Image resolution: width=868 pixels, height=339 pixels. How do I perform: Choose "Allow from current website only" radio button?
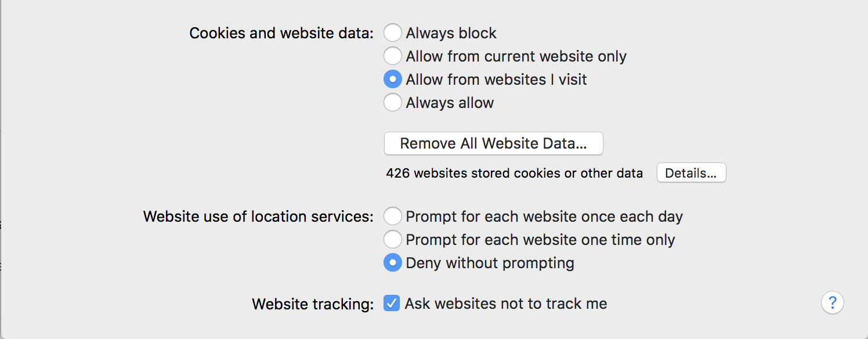point(393,56)
